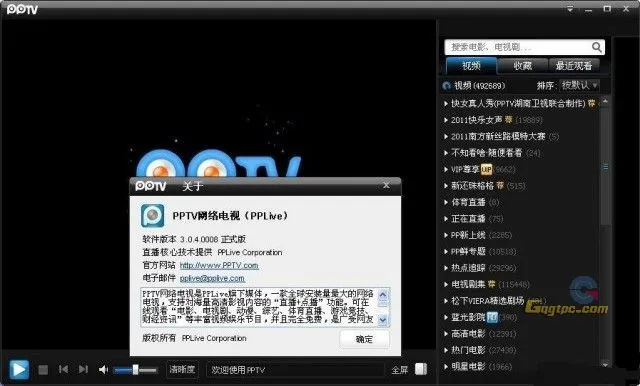Screen dimensions: 640x386
Task: Expand the 正在直播 category
Action: [446, 219]
